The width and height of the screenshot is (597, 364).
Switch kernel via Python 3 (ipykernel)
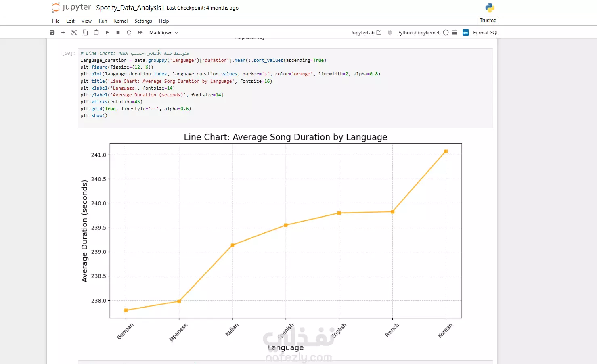pos(419,33)
